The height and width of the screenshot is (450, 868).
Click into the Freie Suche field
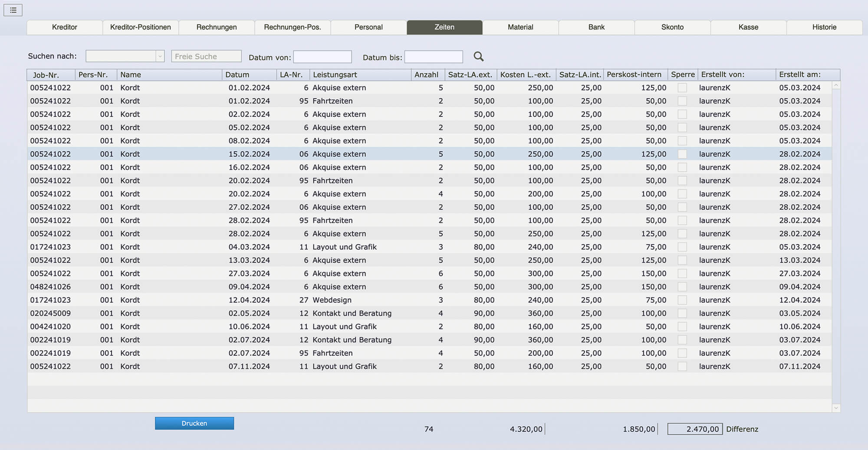point(207,56)
